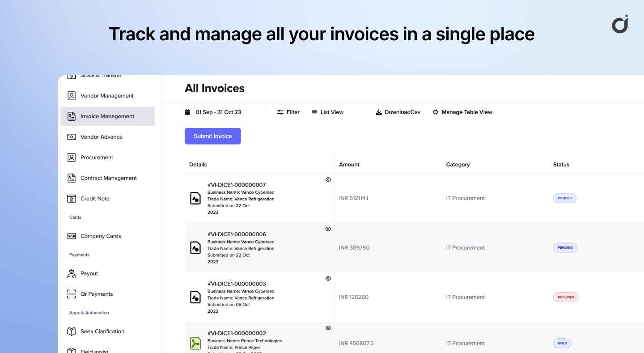The height and width of the screenshot is (353, 644).
Task: Click the Payout hand icon
Action: coord(72,273)
